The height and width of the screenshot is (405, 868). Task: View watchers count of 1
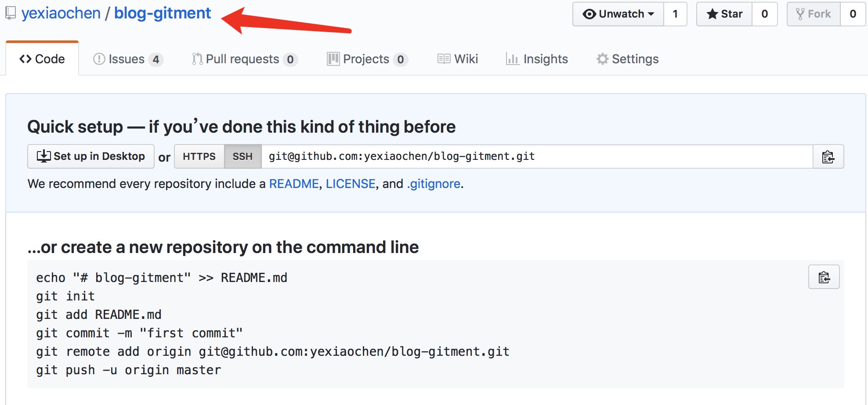(675, 14)
